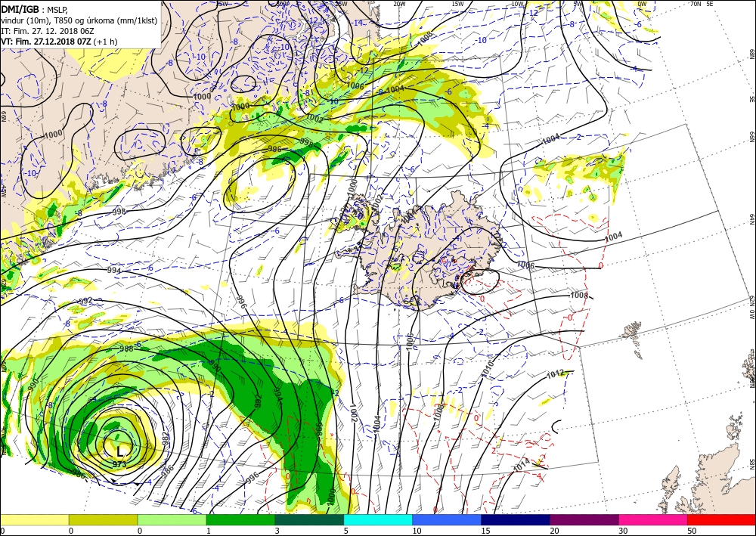Image resolution: width=756 pixels, height=536 pixels.
Task: Click the '66N' latitude label on right edge
Action: click(x=751, y=138)
